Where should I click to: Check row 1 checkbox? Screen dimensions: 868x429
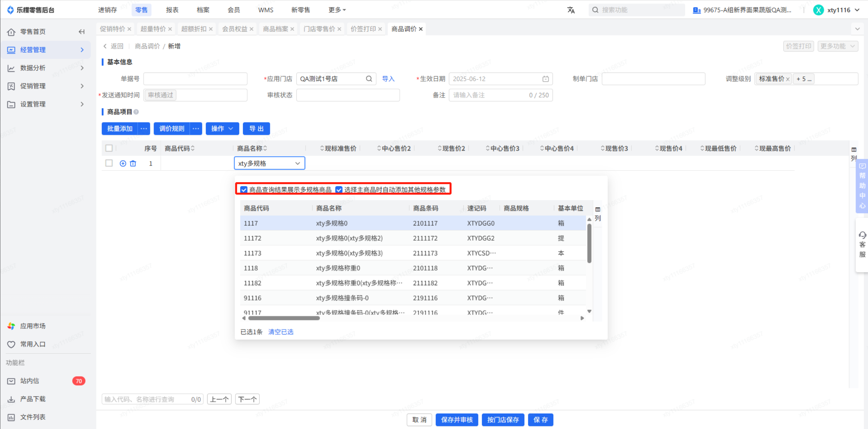point(109,163)
